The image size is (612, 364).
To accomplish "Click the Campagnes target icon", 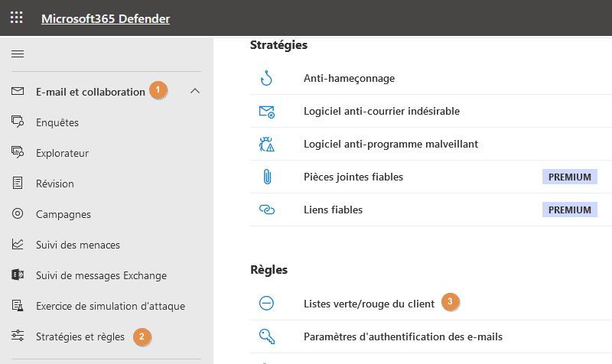I will click(18, 213).
